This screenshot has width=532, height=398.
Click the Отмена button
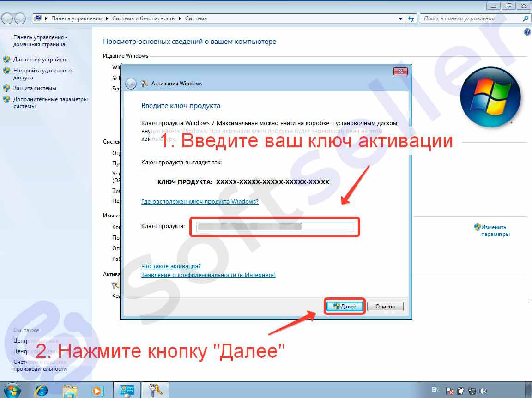pyautogui.click(x=385, y=307)
